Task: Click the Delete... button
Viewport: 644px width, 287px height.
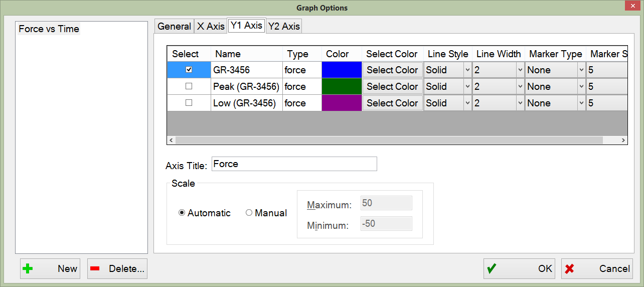Action: coord(117,268)
